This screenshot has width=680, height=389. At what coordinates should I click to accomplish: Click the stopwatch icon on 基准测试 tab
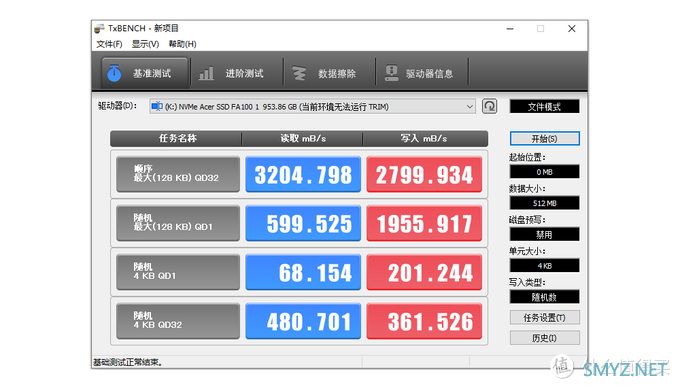tap(114, 73)
